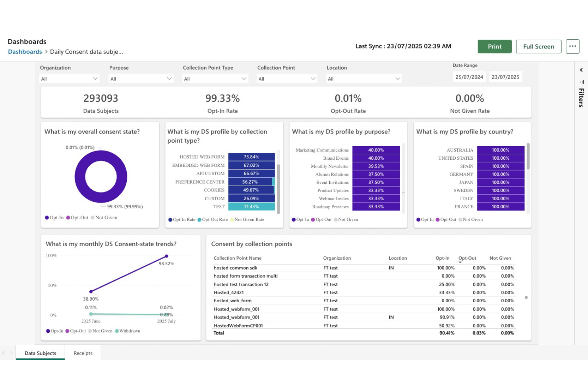Open the Filters side panel label
The height and width of the screenshot is (392, 588).
[x=581, y=98]
